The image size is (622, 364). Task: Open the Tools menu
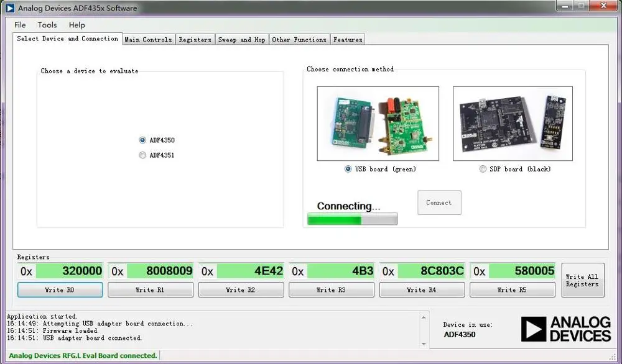pyautogui.click(x=47, y=25)
